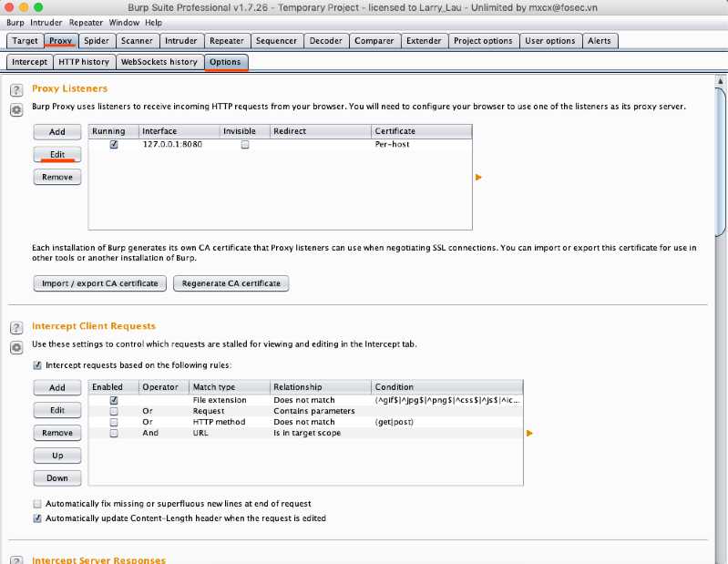
Task: Toggle Intercept requests based on following rules
Action: click(x=37, y=365)
